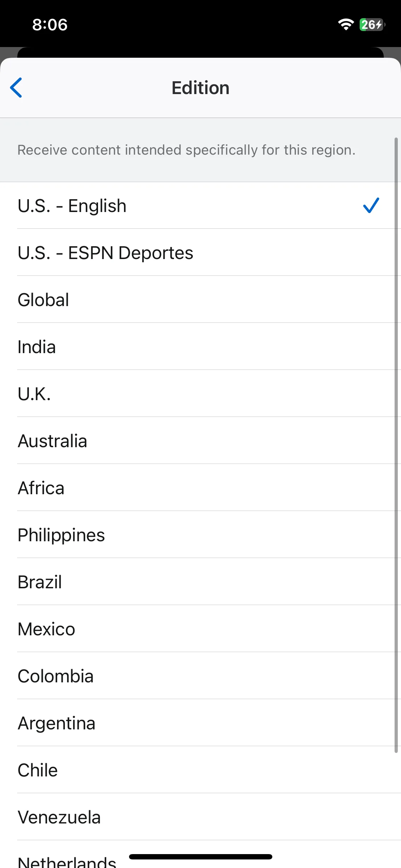Tap the home indicator bar at the bottom

pyautogui.click(x=201, y=857)
